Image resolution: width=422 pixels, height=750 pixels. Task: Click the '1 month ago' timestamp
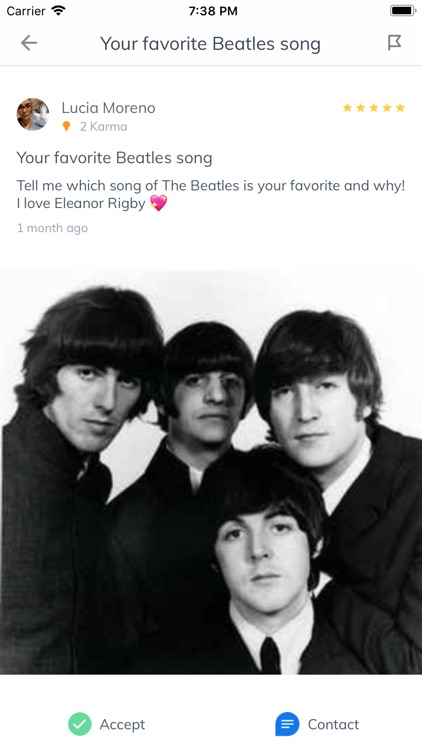click(52, 228)
